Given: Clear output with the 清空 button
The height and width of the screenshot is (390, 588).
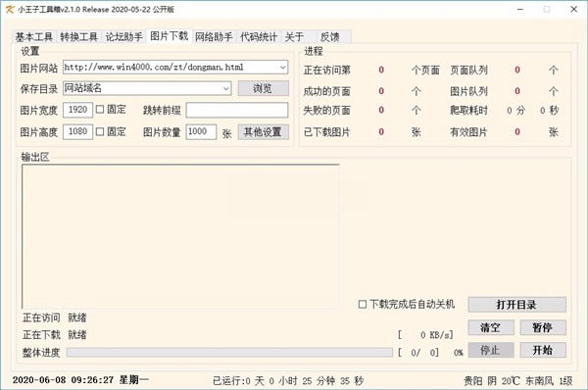Looking at the screenshot, I should click(491, 327).
